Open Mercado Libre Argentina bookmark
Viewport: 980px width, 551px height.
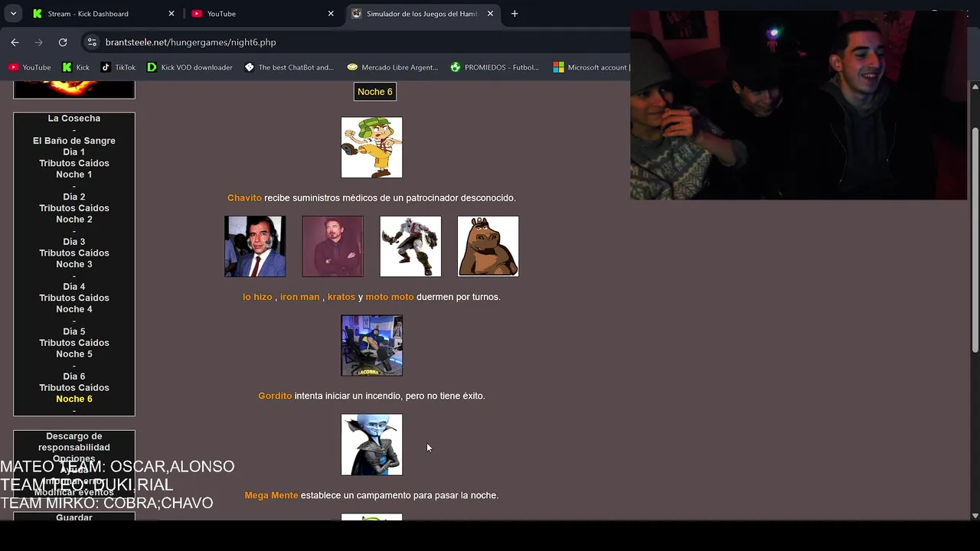pos(393,67)
